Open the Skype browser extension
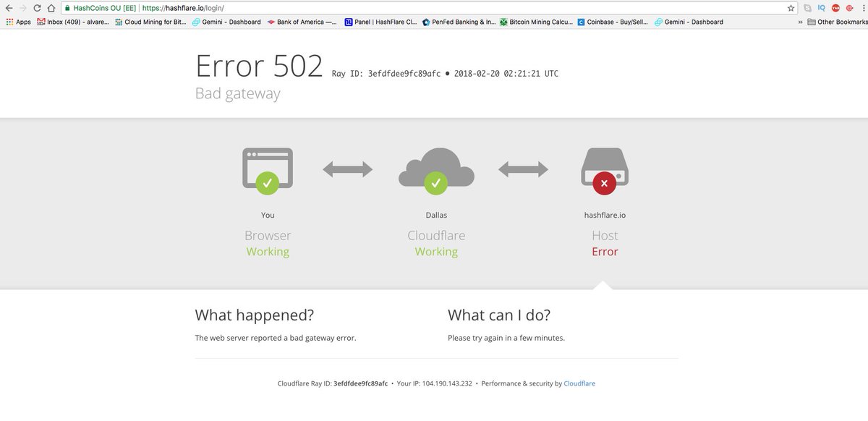 [x=808, y=8]
